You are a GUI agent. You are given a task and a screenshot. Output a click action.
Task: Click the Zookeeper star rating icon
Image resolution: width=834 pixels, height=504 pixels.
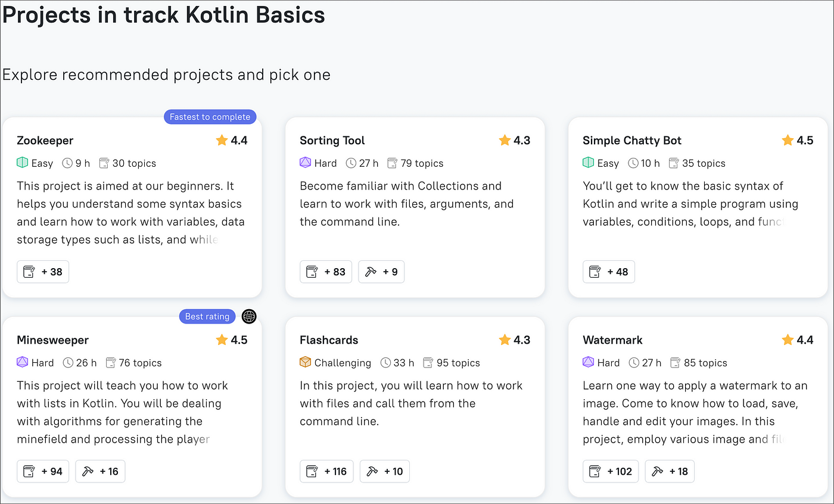pyautogui.click(x=222, y=141)
